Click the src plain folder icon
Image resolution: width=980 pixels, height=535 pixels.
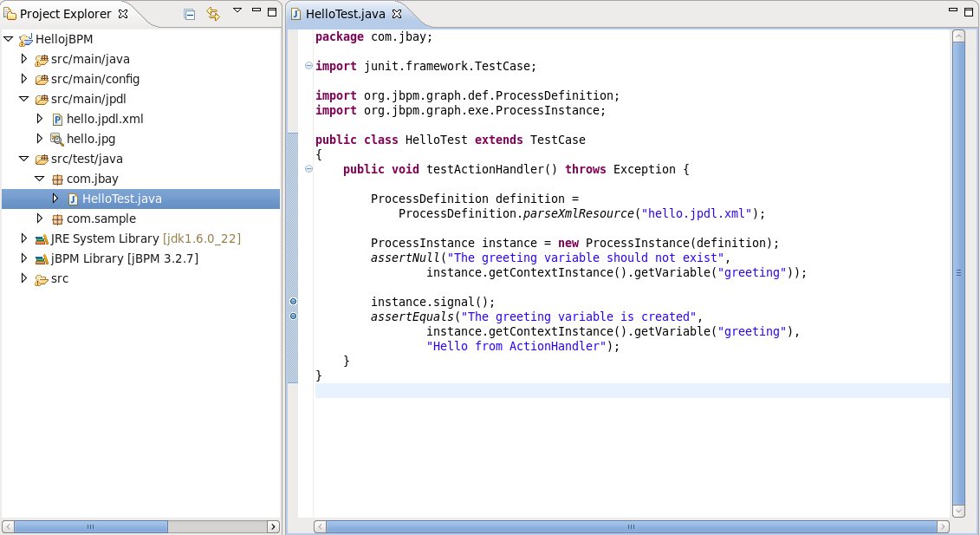[42, 279]
